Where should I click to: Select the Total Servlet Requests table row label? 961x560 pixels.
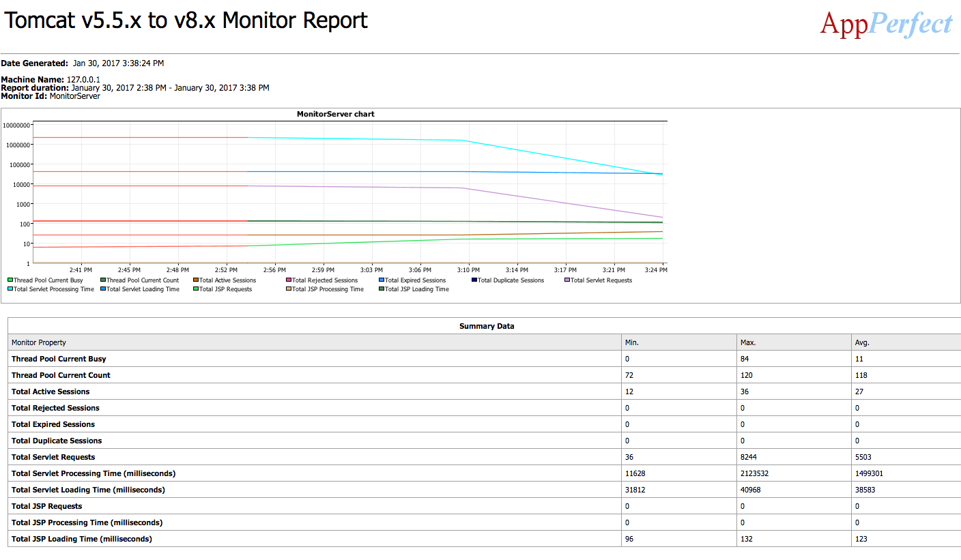pos(53,457)
